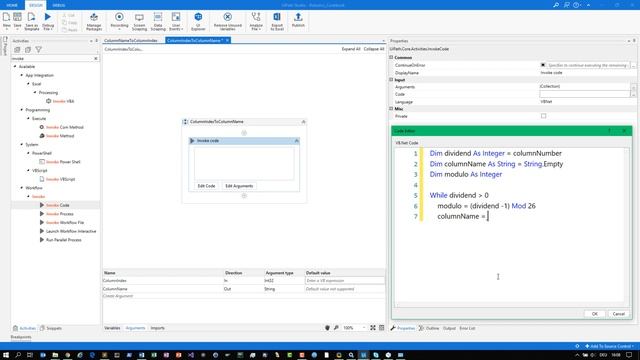Image resolution: width=640 pixels, height=360 pixels.
Task: Switch to DEBUG ribbon tab
Action: (x=59, y=5)
